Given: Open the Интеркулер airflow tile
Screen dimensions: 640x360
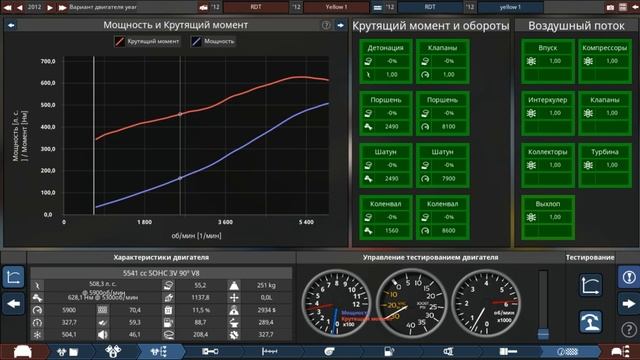Looking at the screenshot, I should pos(548,113).
